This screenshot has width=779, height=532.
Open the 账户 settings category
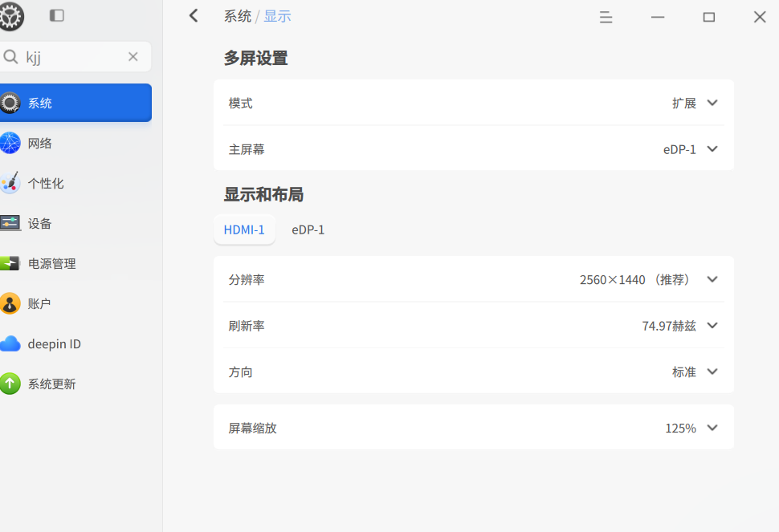pyautogui.click(x=75, y=303)
